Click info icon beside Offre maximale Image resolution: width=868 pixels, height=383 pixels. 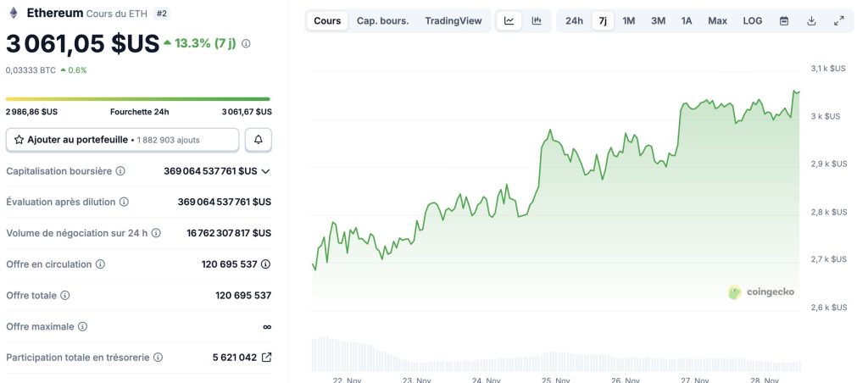click(82, 326)
